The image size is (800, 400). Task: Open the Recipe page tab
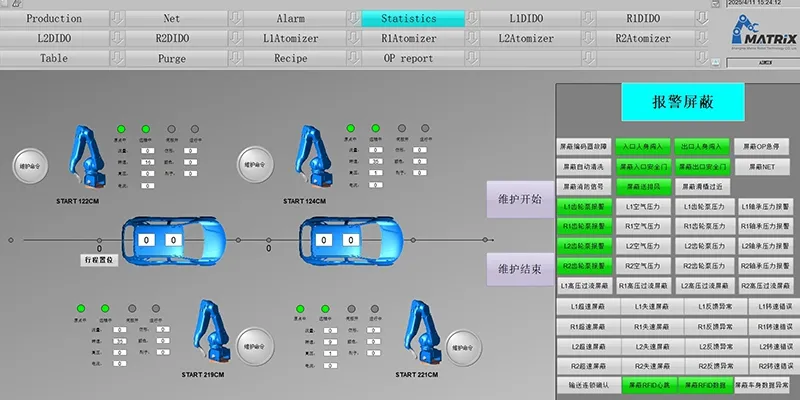[290, 58]
